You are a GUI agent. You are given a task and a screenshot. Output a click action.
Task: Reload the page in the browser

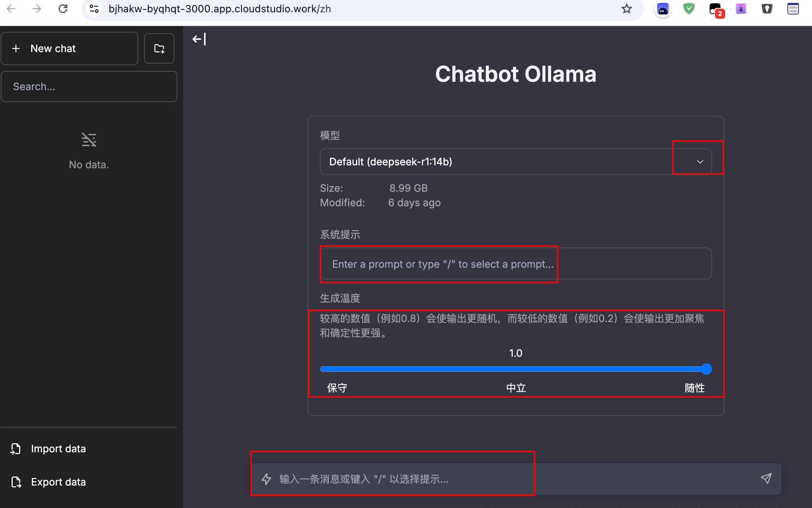coord(63,9)
